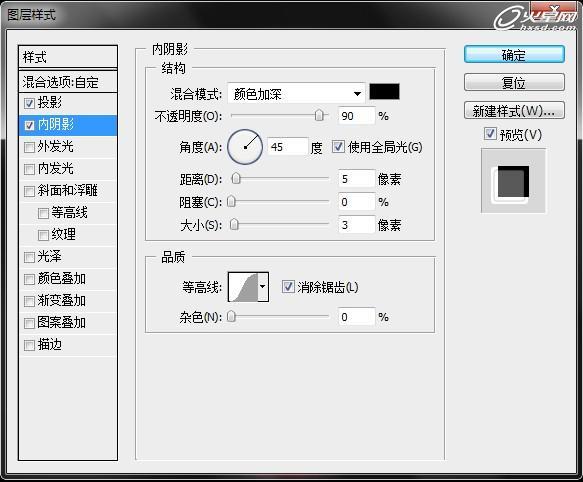583x482 pixels.
Task: Enable the 渐变叠加 checkbox
Action: pos(29,301)
